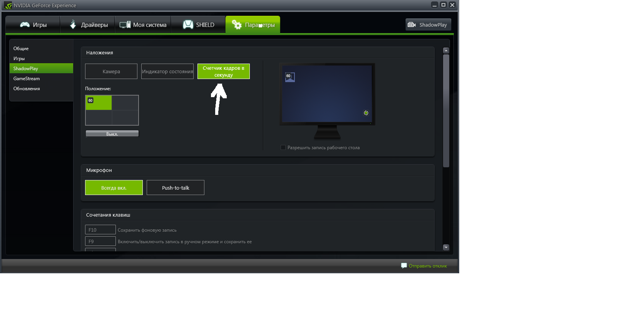Click the scrollbar down arrow

click(446, 247)
